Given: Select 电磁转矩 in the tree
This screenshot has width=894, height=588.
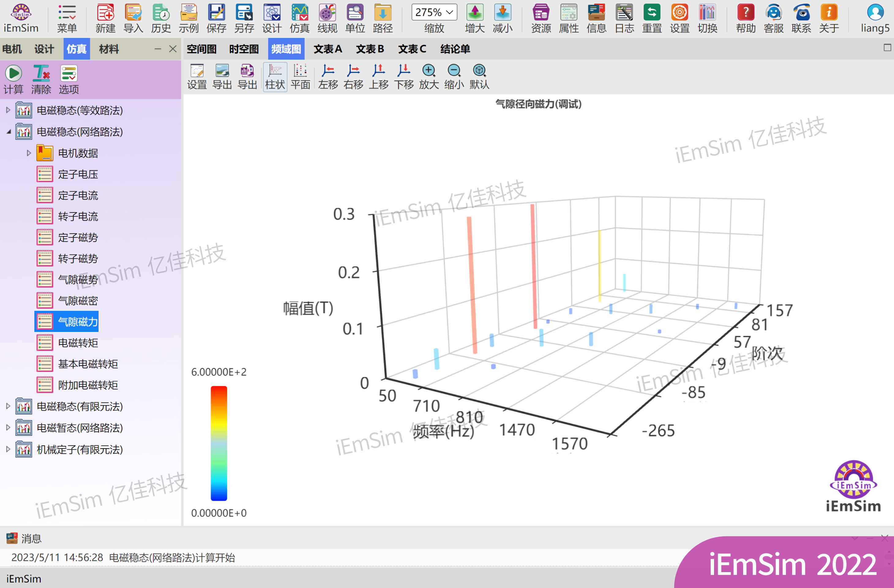Looking at the screenshot, I should pos(78,343).
